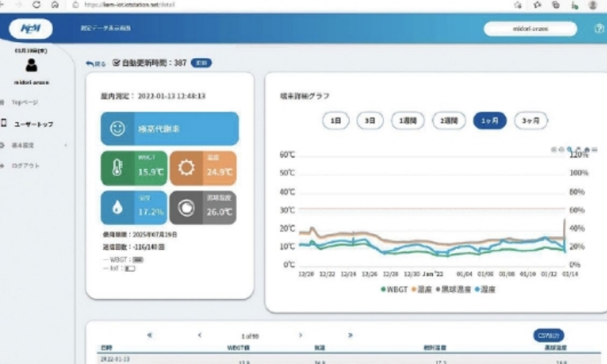Open help via the question mark icon
Screen dimensions: 607x364
pyautogui.click(x=598, y=29)
